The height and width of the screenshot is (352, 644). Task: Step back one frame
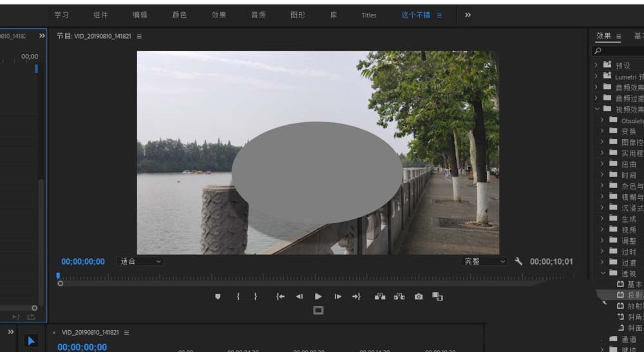point(299,297)
